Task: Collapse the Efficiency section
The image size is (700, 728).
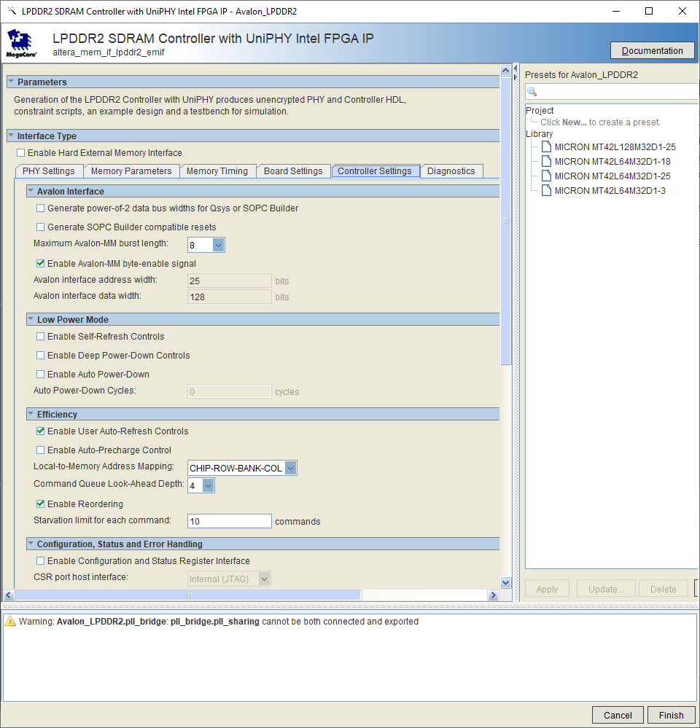Action: click(x=31, y=413)
